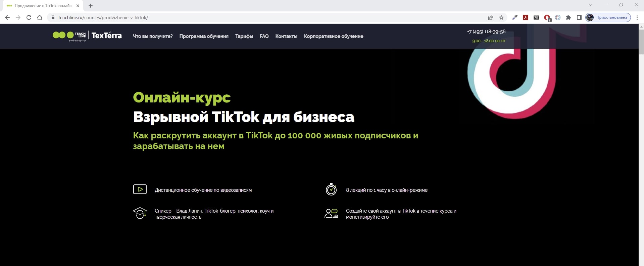Click the Teach Line logo
The image size is (644, 266).
coord(69,36)
